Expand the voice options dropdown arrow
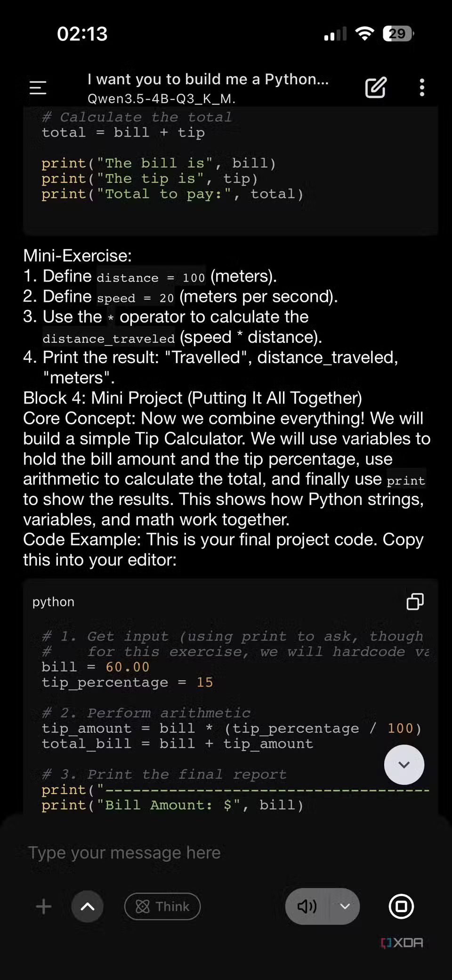 (x=345, y=906)
